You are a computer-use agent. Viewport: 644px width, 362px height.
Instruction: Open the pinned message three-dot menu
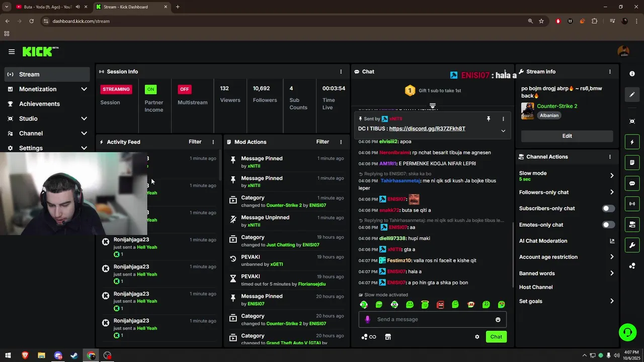[x=503, y=119]
